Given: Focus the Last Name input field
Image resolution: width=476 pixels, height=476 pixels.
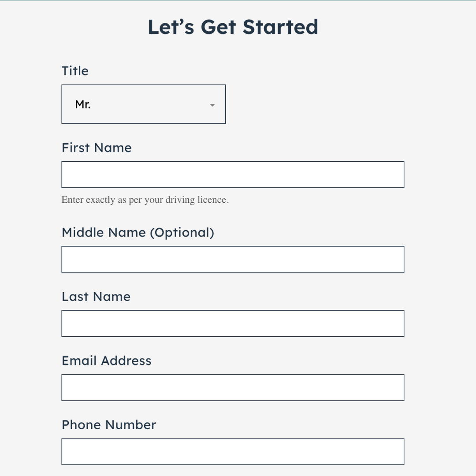Looking at the screenshot, I should click(233, 324).
